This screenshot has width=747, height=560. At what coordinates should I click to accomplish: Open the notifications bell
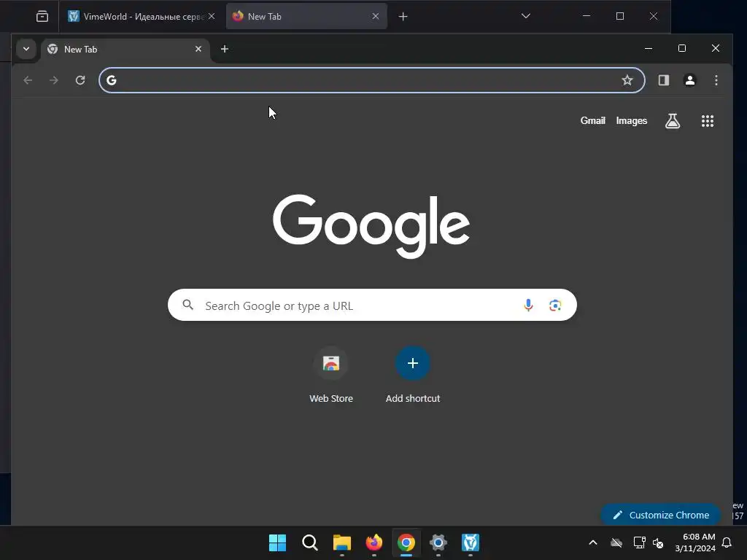tap(727, 542)
